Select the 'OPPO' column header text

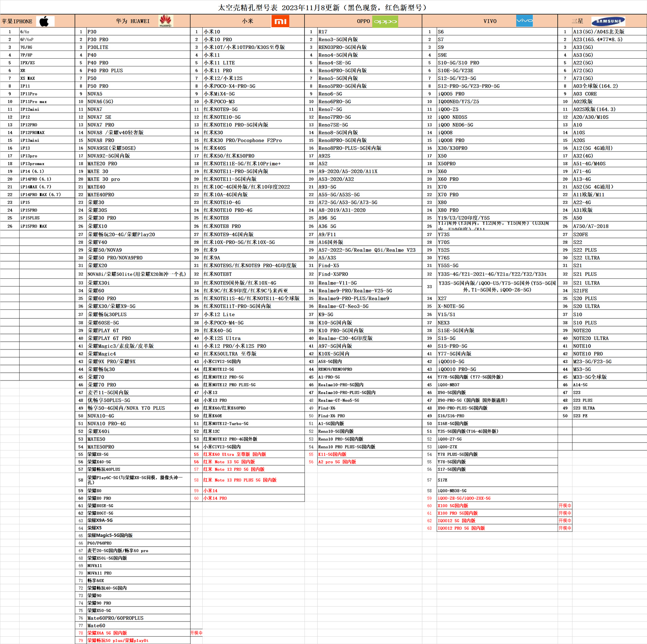363,21
